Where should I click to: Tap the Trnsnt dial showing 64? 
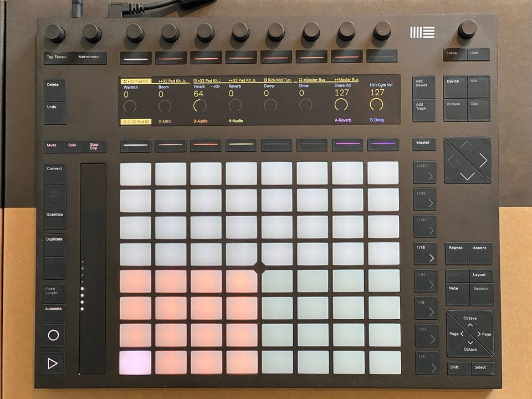point(200,105)
